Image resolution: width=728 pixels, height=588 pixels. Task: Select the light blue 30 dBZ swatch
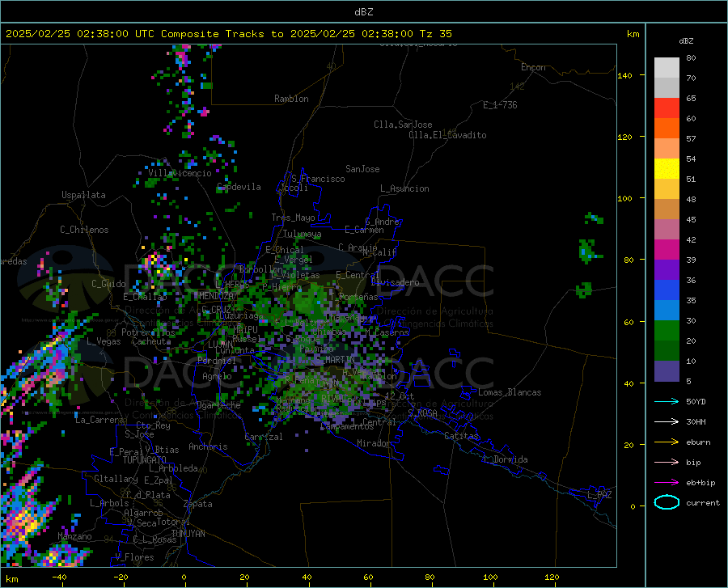[x=667, y=311]
